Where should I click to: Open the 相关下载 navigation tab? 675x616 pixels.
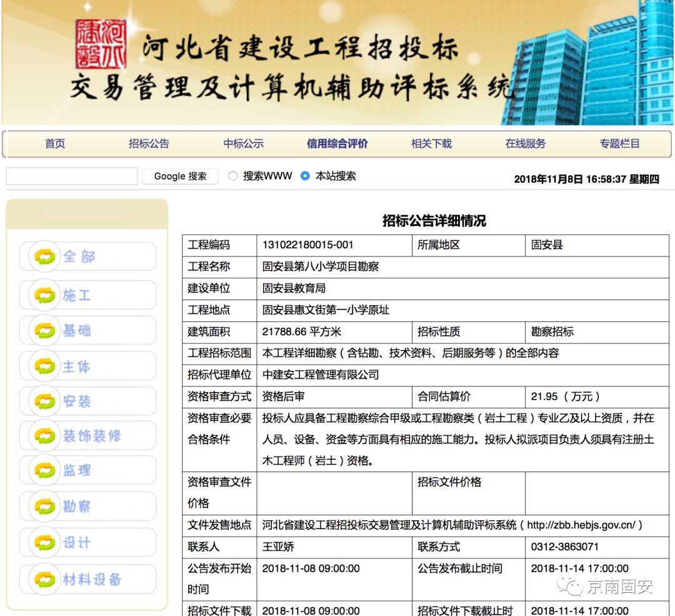point(431,143)
